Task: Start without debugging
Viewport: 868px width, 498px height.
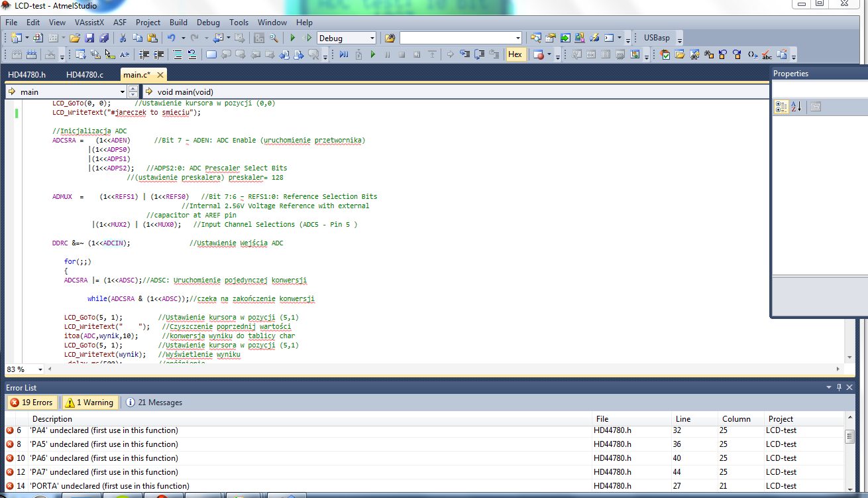Action: click(307, 38)
